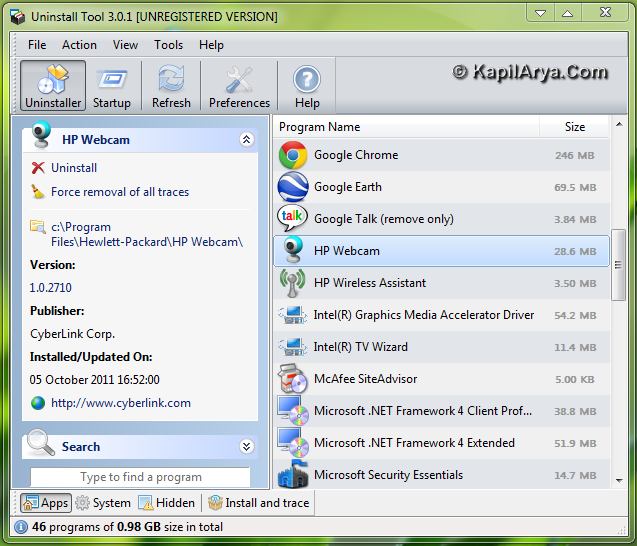Select the Intel(R) TV Wizard row
Screen dimensions: 637x546
[442, 347]
